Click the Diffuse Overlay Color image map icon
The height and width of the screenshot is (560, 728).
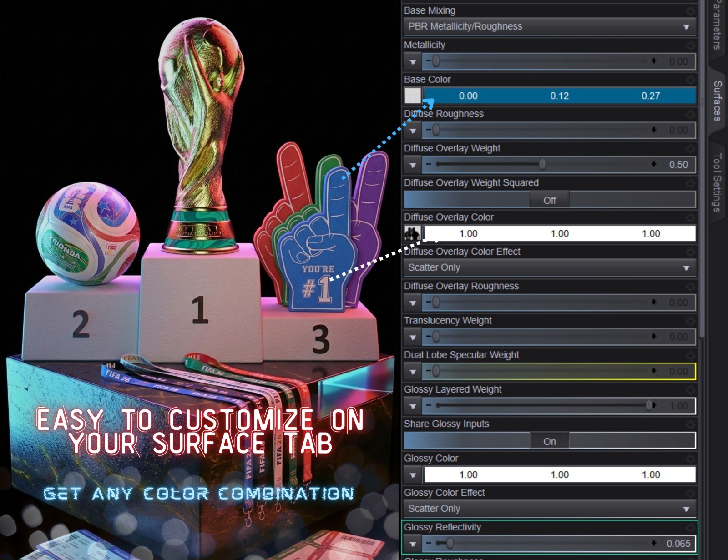(x=413, y=233)
